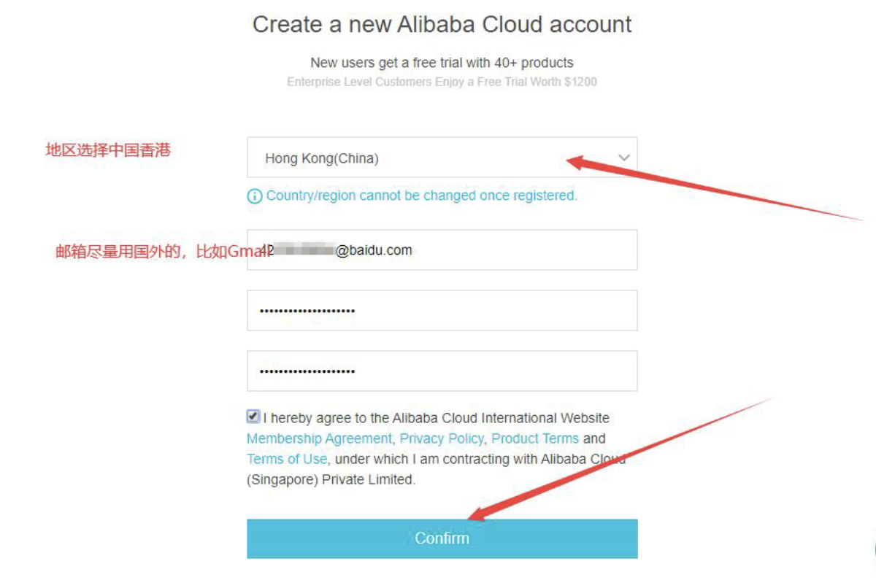Uncheck the agreement checkbox
Viewport: 876px width, 588px height.
[x=253, y=417]
